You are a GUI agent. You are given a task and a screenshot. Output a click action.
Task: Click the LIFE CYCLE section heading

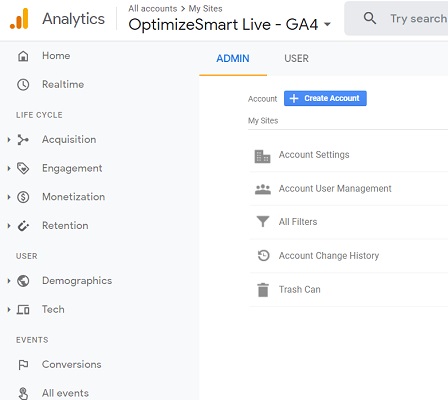pos(39,115)
